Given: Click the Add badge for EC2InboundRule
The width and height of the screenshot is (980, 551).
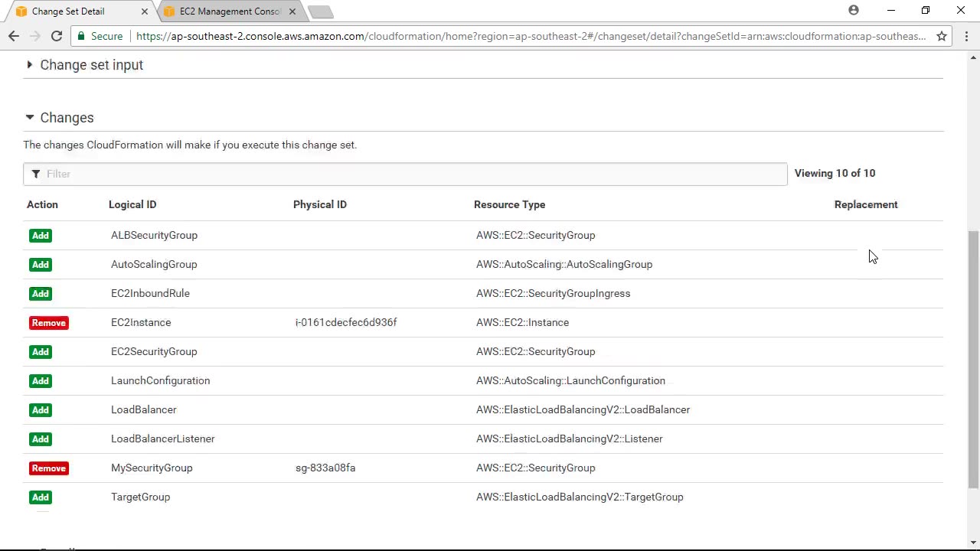Looking at the screenshot, I should (41, 294).
